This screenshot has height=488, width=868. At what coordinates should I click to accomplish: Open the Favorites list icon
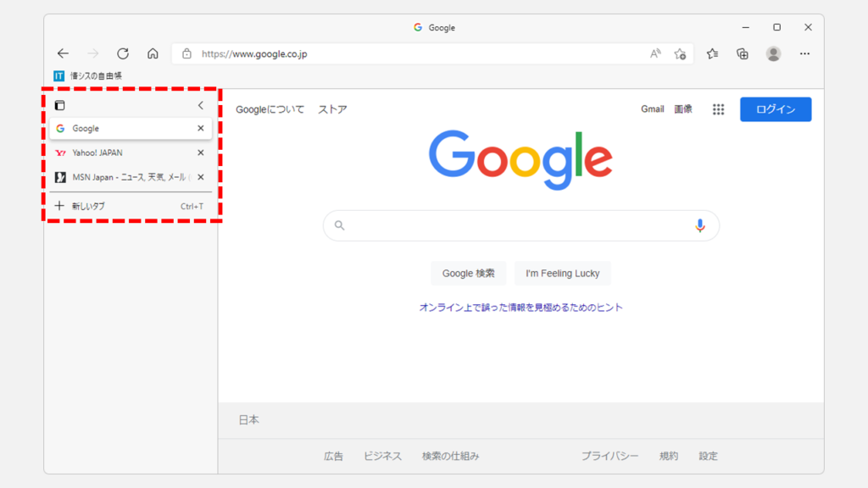[713, 53]
